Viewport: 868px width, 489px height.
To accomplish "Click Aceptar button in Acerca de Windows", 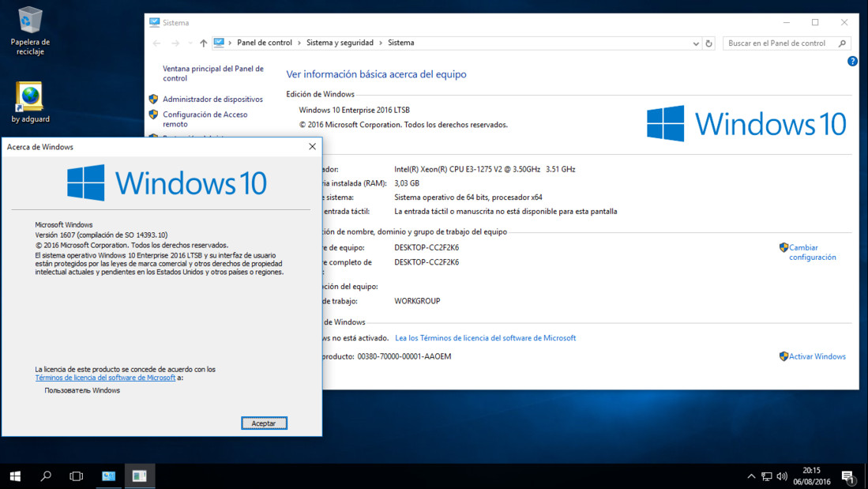I will [x=264, y=423].
